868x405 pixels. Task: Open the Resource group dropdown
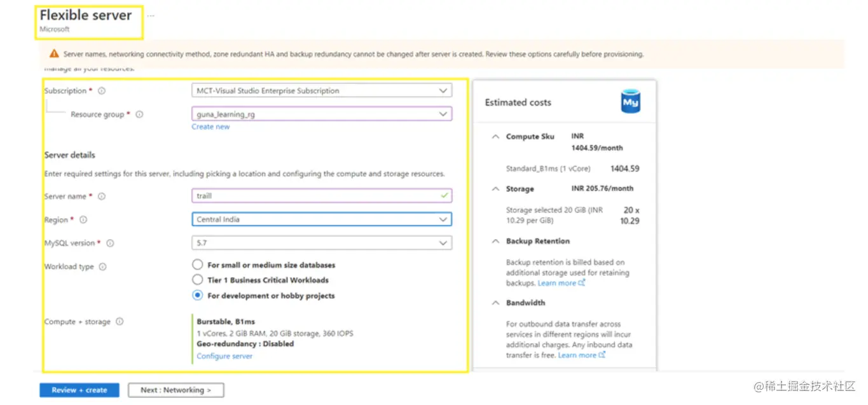pyautogui.click(x=322, y=114)
